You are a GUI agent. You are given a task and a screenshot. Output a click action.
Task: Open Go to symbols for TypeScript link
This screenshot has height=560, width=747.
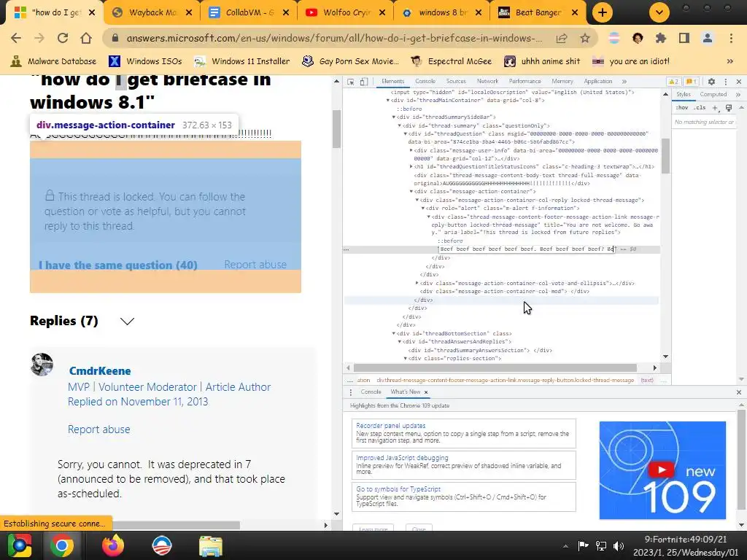(398, 489)
